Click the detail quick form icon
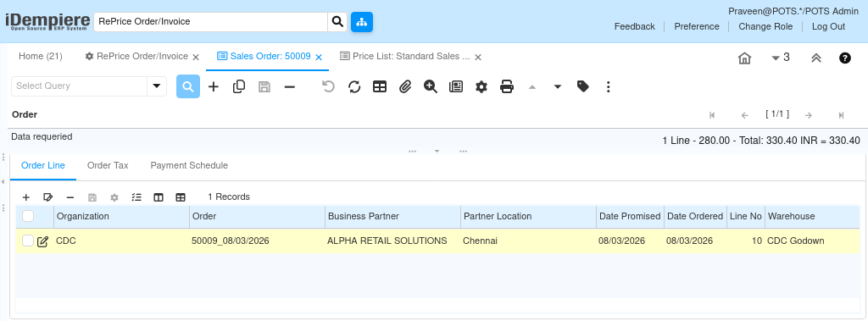This screenshot has width=868, height=321. [136, 197]
